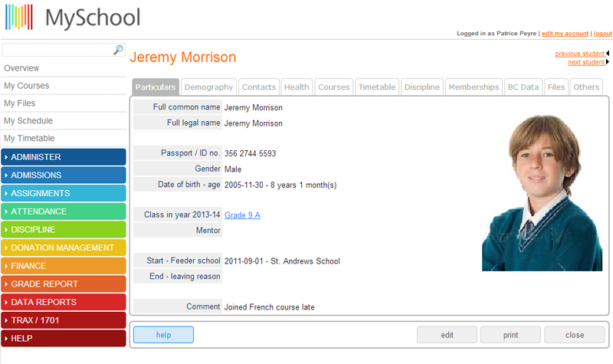Viewport: 613px width, 364px height.
Task: Follow the Grade 9 A class link
Action: 242,215
